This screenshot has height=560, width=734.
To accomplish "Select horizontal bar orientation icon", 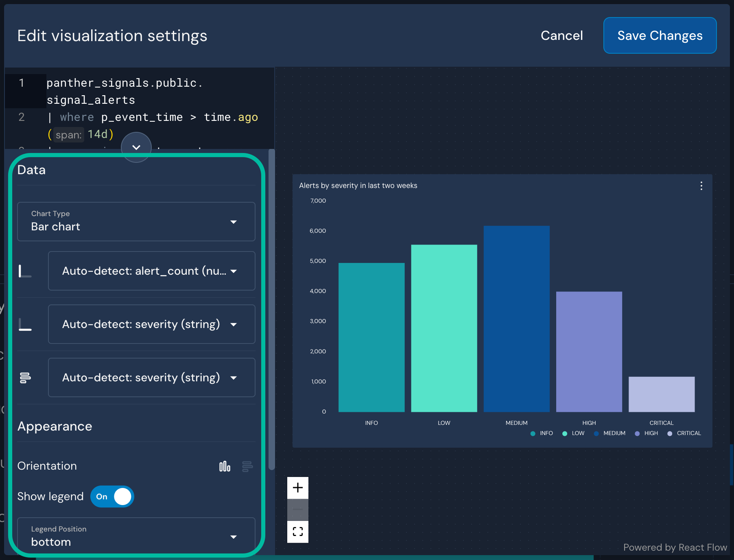I will tap(247, 466).
